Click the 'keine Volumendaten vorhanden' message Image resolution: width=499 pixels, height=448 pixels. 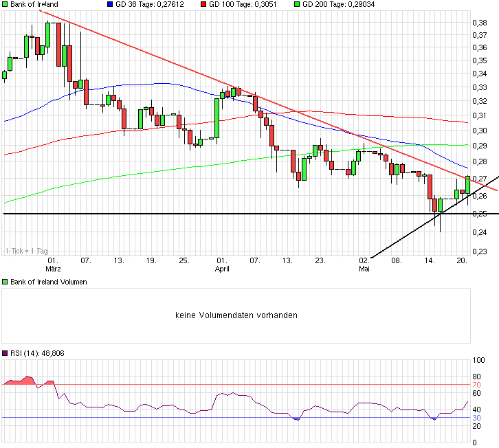pyautogui.click(x=236, y=315)
